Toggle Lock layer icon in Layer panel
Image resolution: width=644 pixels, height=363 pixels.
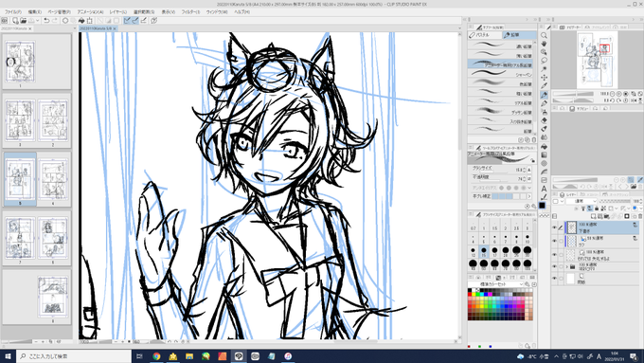(x=597, y=209)
